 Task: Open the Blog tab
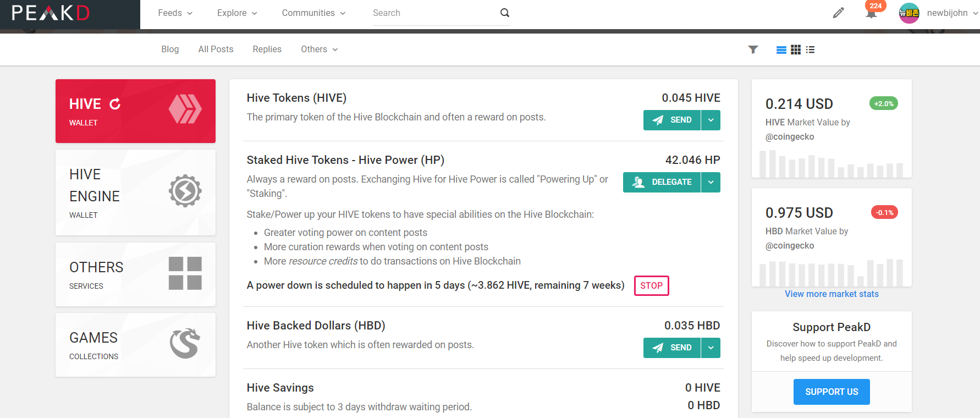pyautogui.click(x=170, y=50)
